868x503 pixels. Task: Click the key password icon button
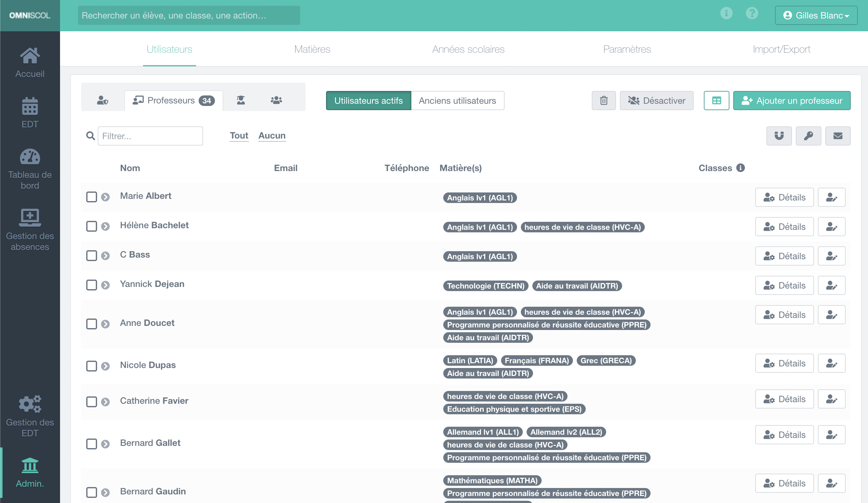pos(808,136)
